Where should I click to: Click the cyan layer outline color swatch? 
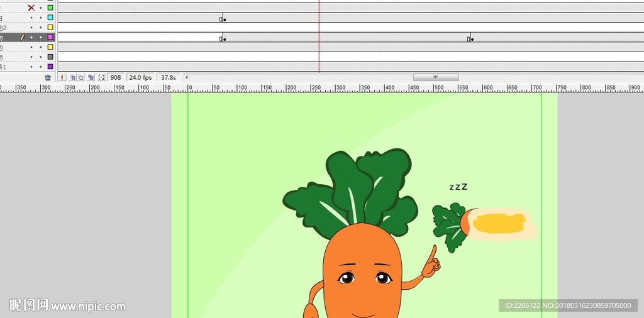tap(50, 18)
